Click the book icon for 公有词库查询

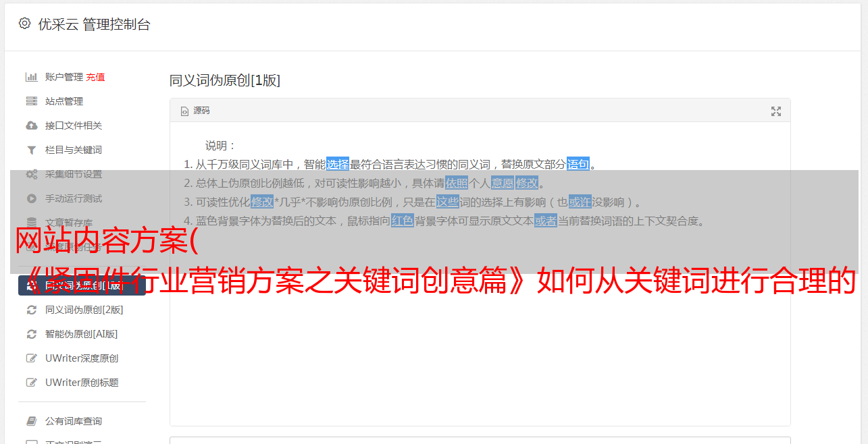(31, 421)
